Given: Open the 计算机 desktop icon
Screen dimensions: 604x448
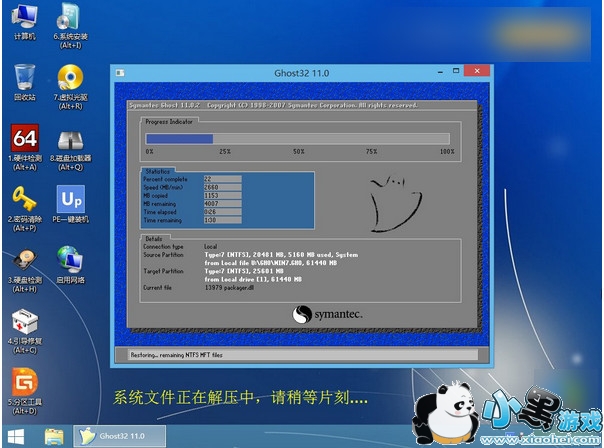Looking at the screenshot, I should pos(24,18).
